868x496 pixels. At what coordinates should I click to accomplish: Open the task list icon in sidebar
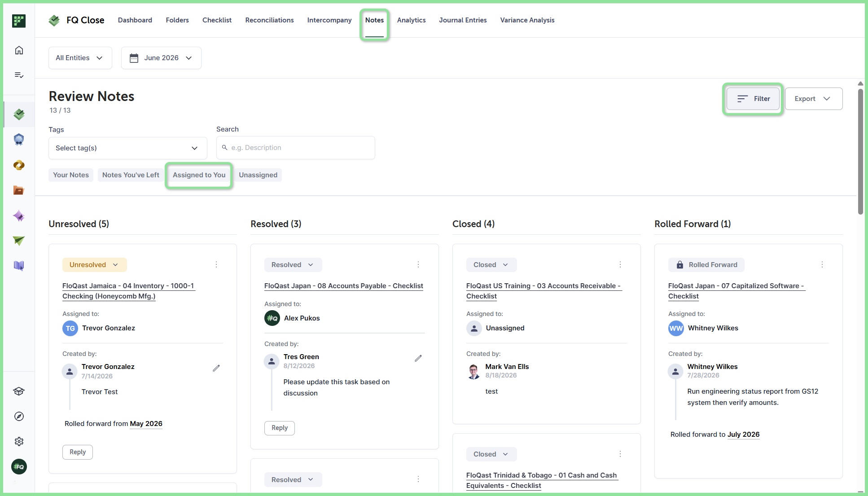click(x=19, y=75)
